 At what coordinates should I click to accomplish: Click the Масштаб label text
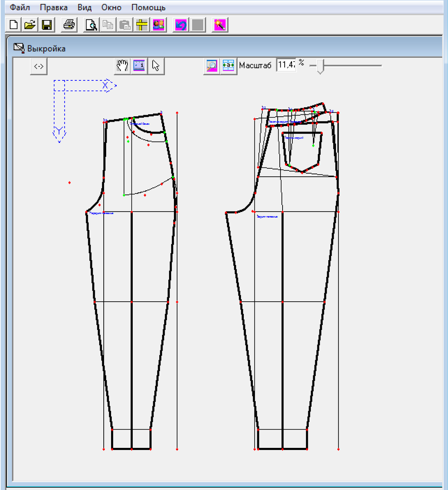(x=255, y=65)
